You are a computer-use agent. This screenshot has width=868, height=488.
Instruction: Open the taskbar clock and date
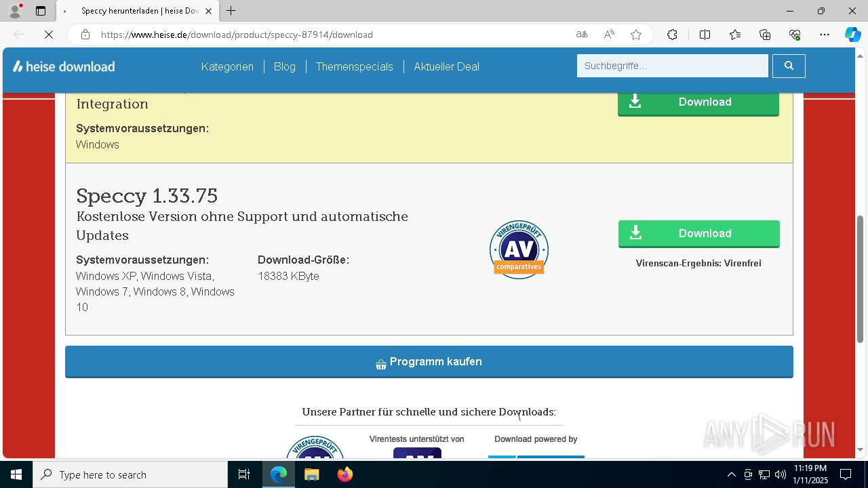(x=810, y=474)
